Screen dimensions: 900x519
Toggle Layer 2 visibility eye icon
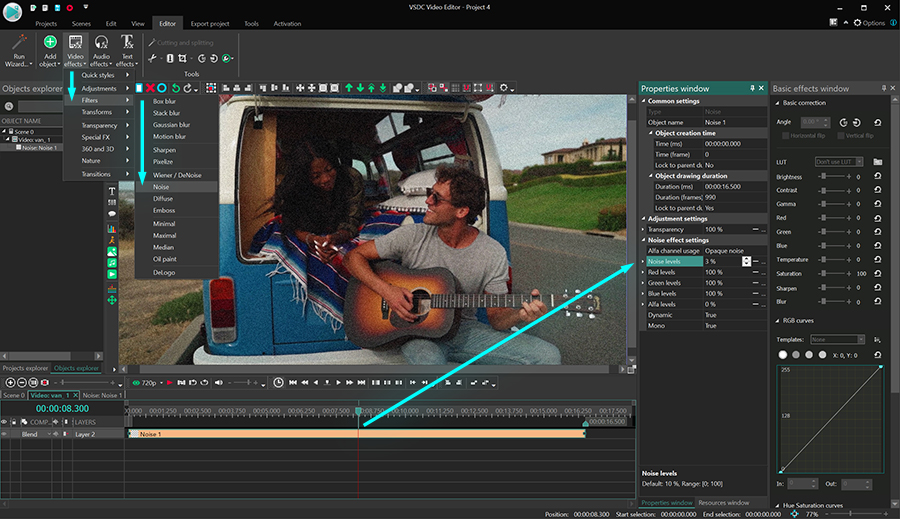[x=4, y=434]
